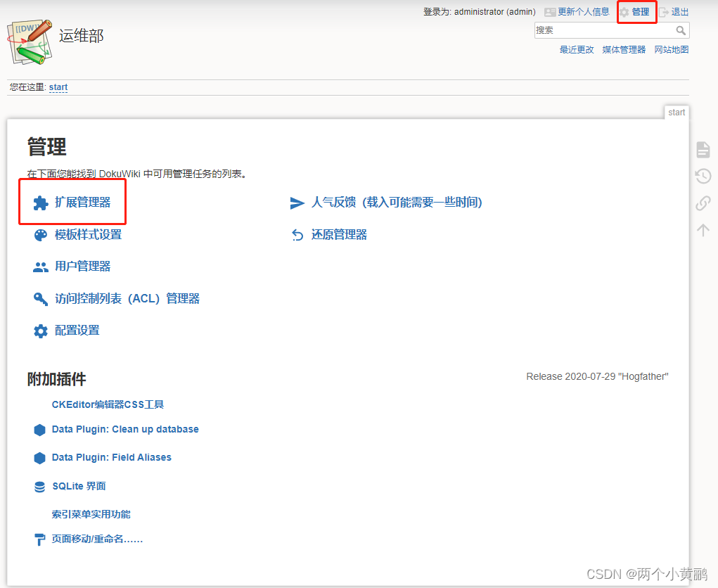Screen dimensions: 718x588
Task: Open the 访问控制列表 (ACL) 管理器 link
Action: pyautogui.click(x=127, y=299)
